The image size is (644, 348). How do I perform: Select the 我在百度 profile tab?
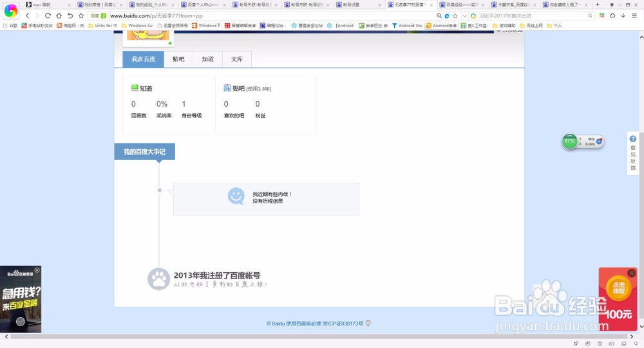point(144,59)
